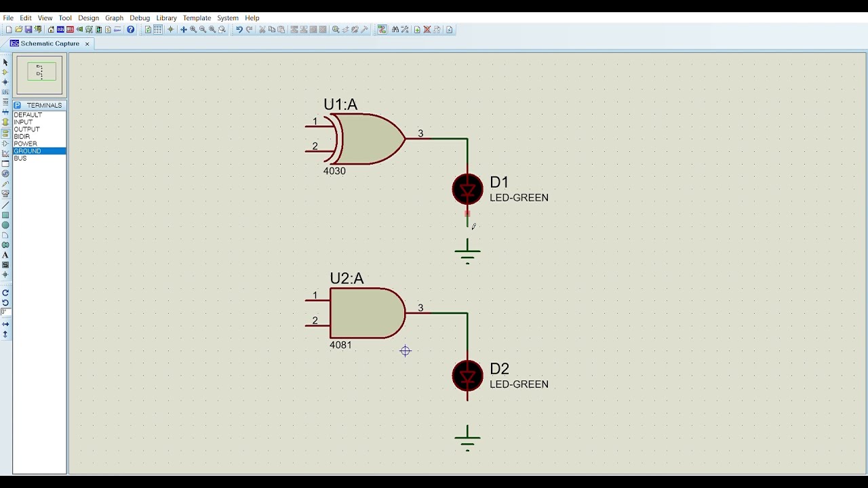Click the P pick-devices button
868x488 pixels.
pos(18,105)
